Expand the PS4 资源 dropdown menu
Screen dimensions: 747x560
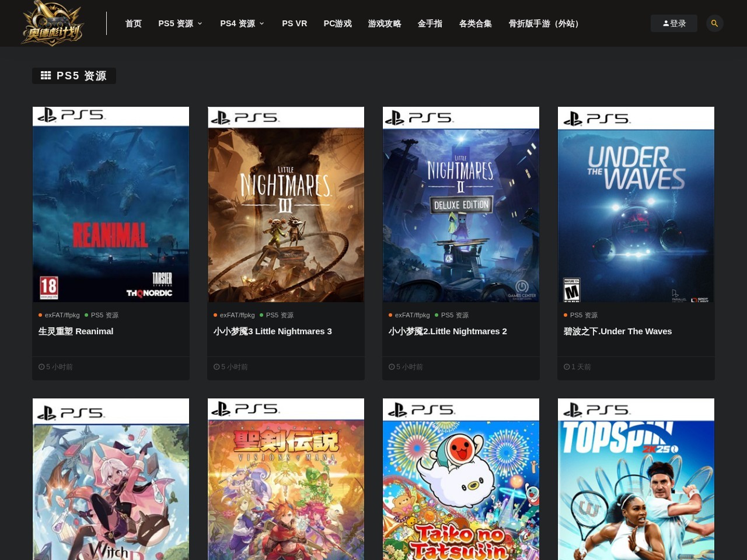pos(242,23)
